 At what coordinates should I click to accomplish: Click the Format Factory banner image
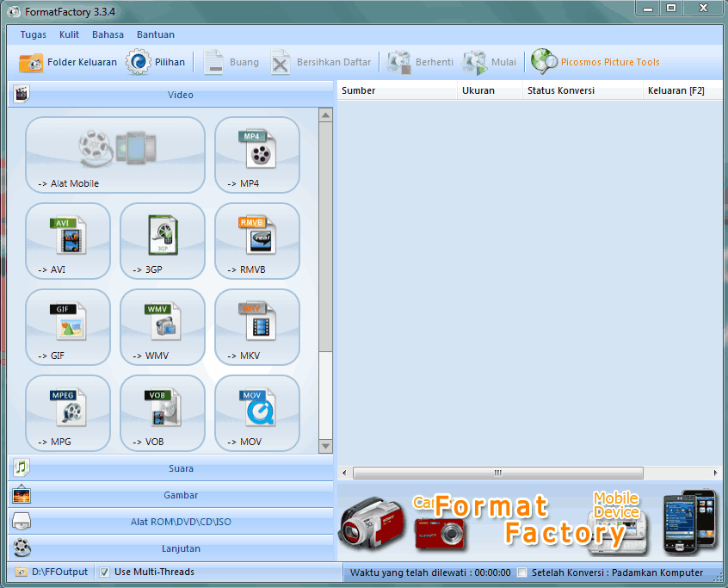529,521
